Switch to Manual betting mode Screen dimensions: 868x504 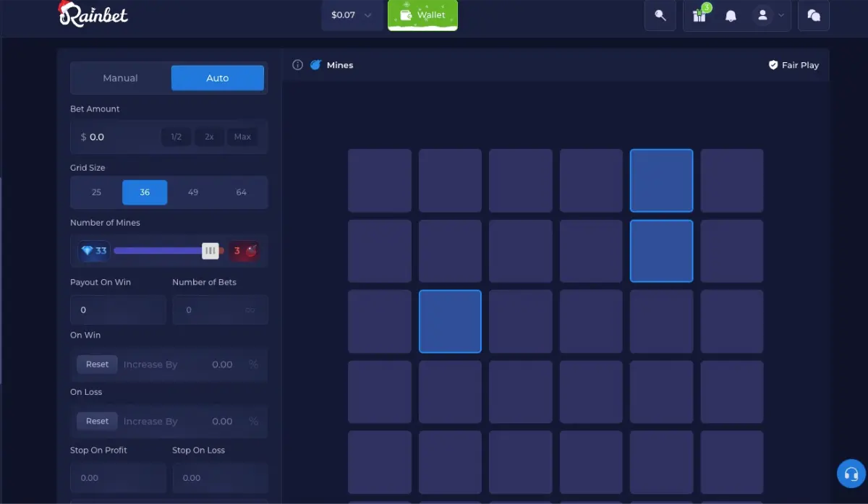119,77
